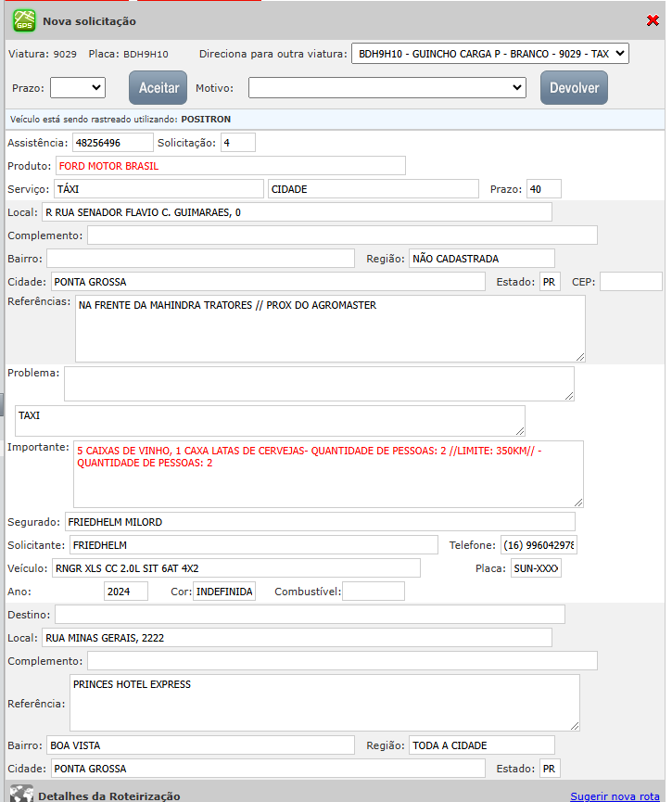Click the empty Problema text area
The image size is (672, 802).
pos(318,383)
